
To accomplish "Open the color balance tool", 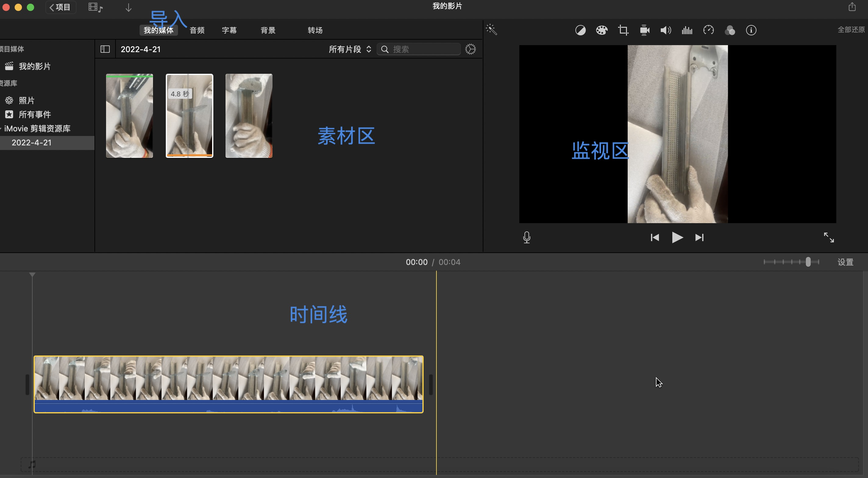I will click(x=580, y=30).
